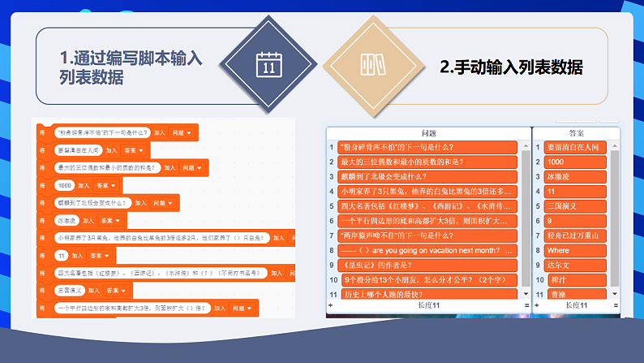Image resolution: width=644 pixels, height=363 pixels.
Task: Click the resize handle of the 问题 list
Action: click(526, 305)
